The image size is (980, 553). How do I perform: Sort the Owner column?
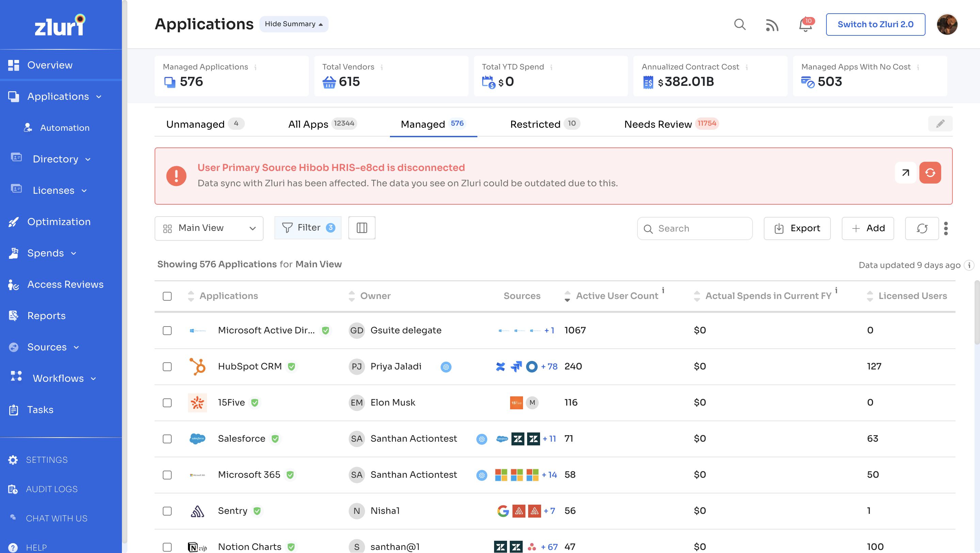(351, 296)
